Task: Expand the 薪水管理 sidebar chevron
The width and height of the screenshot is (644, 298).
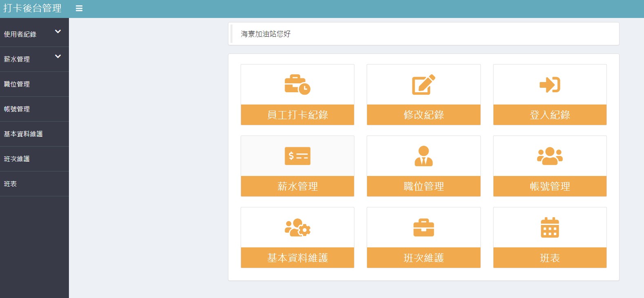Action: pyautogui.click(x=58, y=56)
